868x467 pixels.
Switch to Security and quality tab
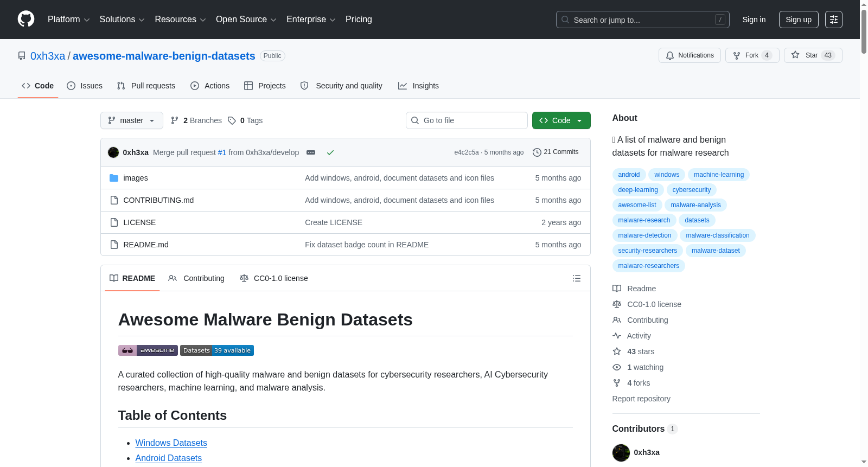point(341,86)
